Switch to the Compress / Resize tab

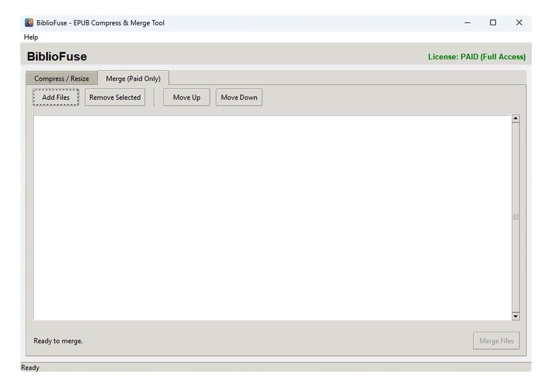(x=62, y=79)
